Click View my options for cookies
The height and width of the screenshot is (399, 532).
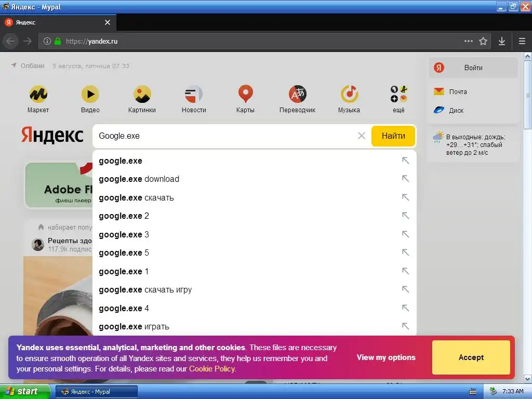tap(386, 357)
